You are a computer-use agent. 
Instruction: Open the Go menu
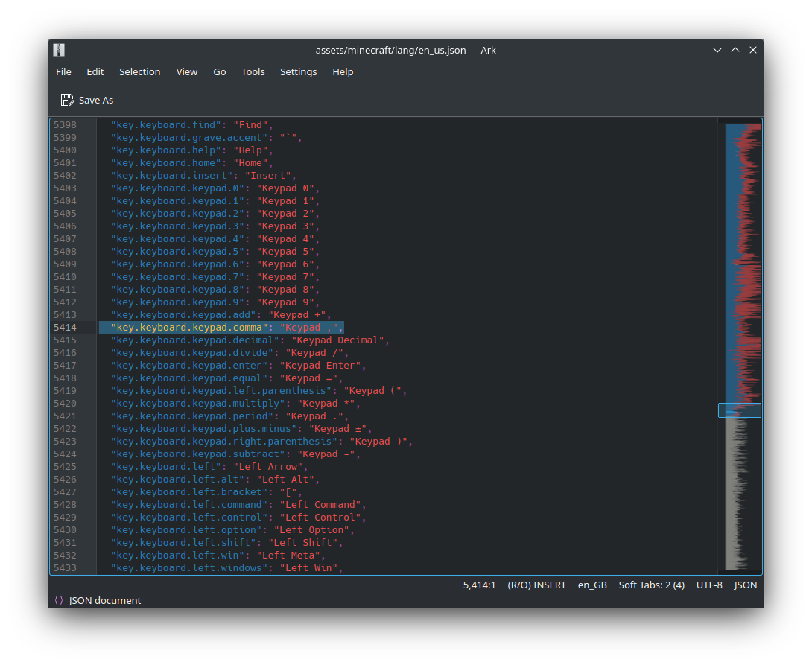coord(220,72)
